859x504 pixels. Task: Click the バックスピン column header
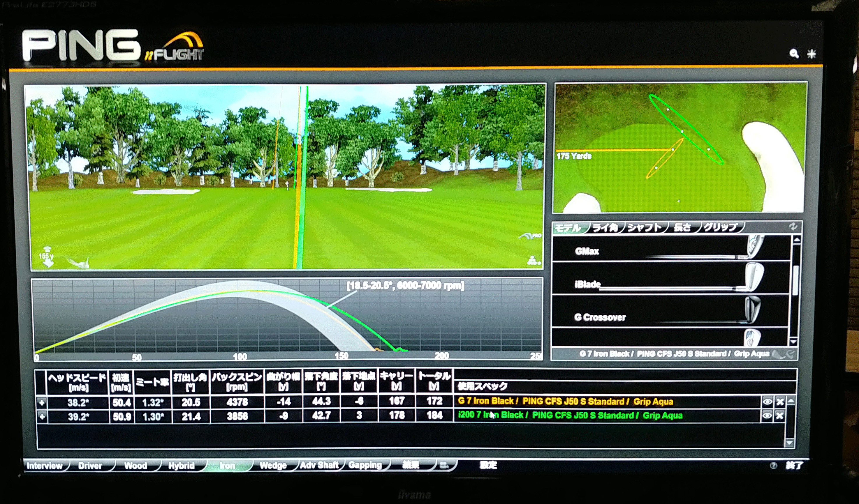(237, 381)
